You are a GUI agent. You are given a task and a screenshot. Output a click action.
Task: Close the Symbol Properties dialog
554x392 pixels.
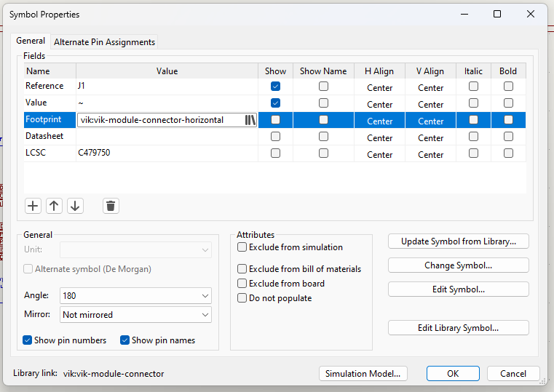tap(530, 14)
